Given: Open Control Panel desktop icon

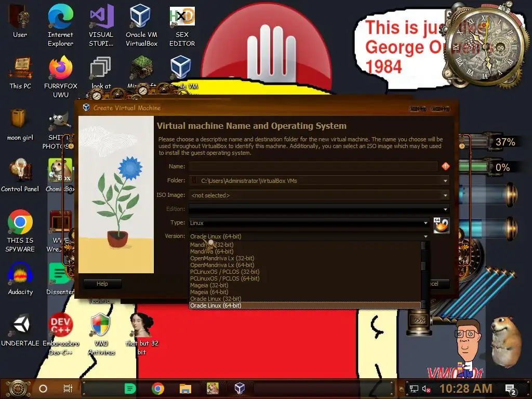Looking at the screenshot, I should [x=20, y=176].
